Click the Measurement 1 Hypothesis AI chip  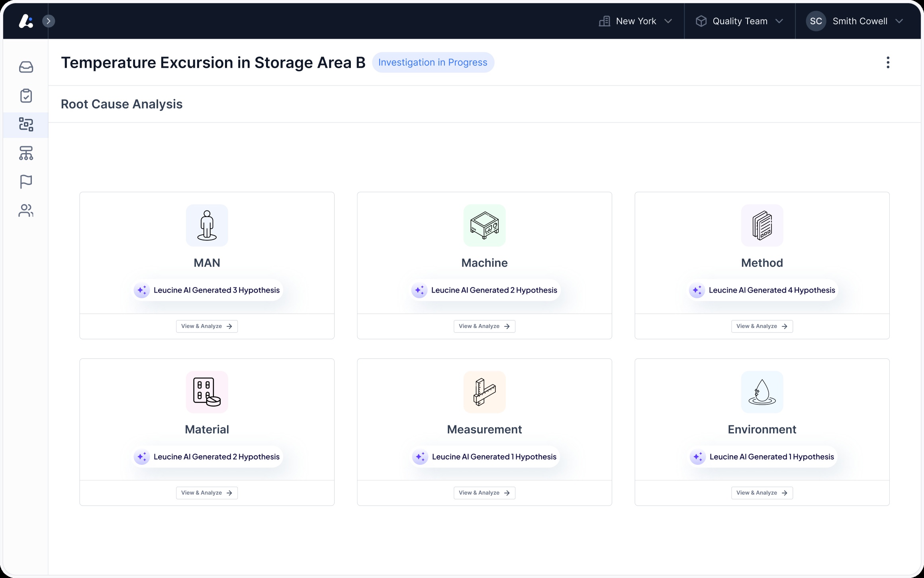[484, 457]
